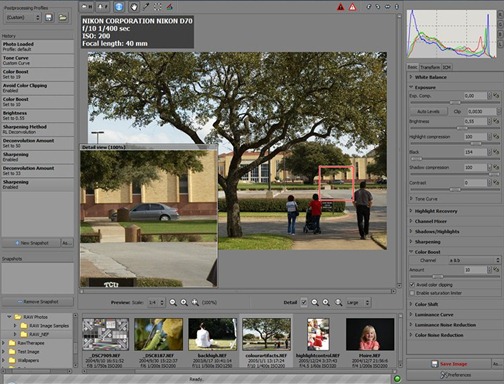Reset Color Boost amount icon
Image resolution: width=504 pixels, height=384 pixels.
click(497, 270)
